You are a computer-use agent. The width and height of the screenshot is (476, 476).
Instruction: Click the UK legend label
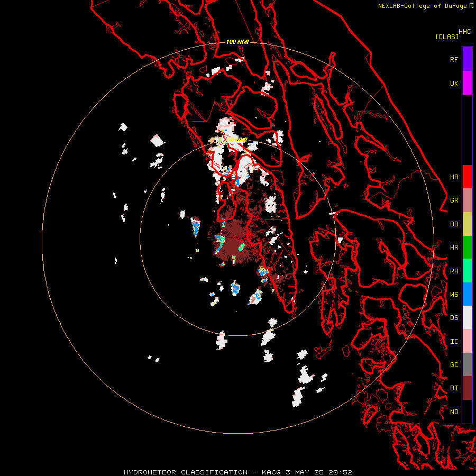(x=454, y=83)
